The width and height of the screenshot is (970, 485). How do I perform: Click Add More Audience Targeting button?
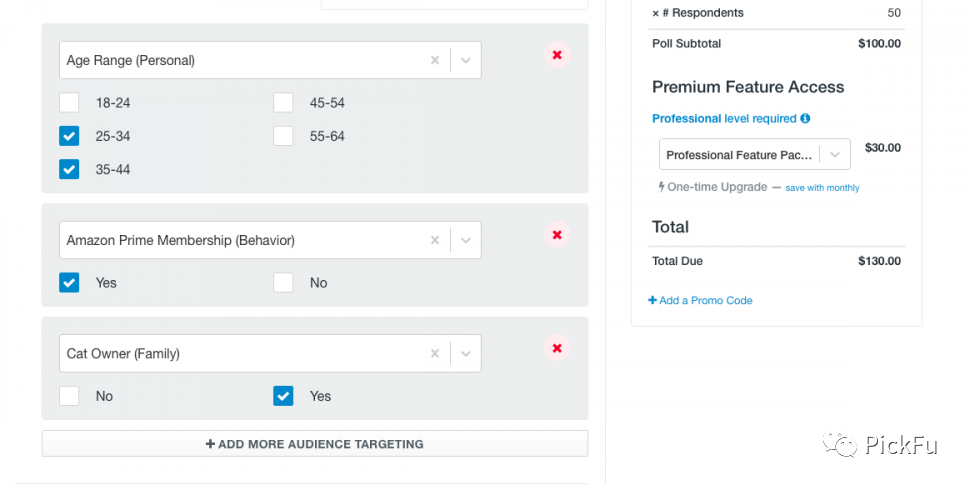[314, 444]
